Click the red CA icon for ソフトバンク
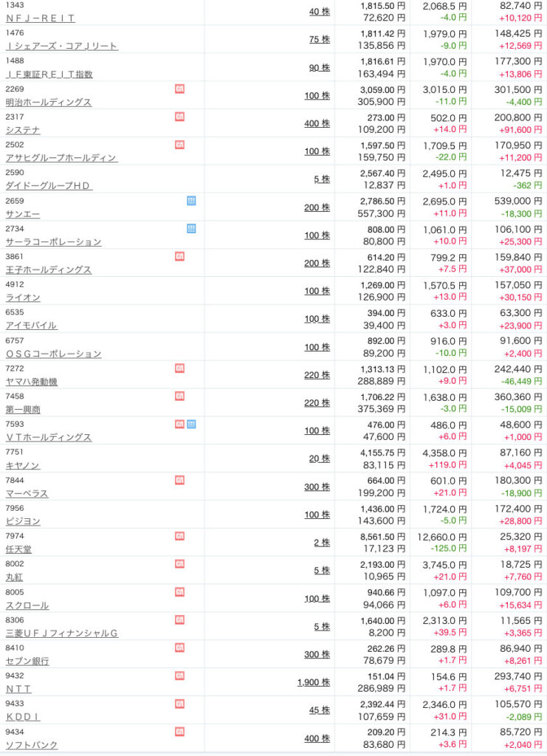The height and width of the screenshot is (756, 547). click(179, 732)
